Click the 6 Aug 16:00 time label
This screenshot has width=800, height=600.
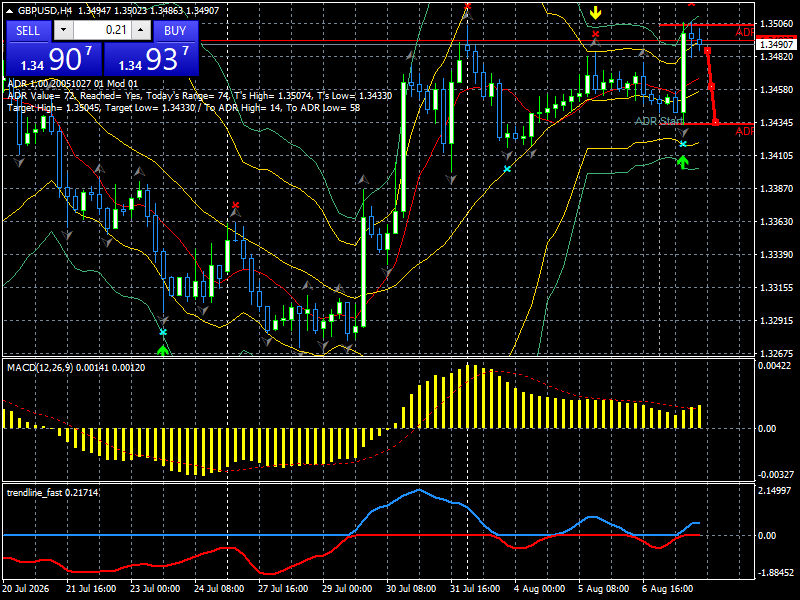(667, 588)
